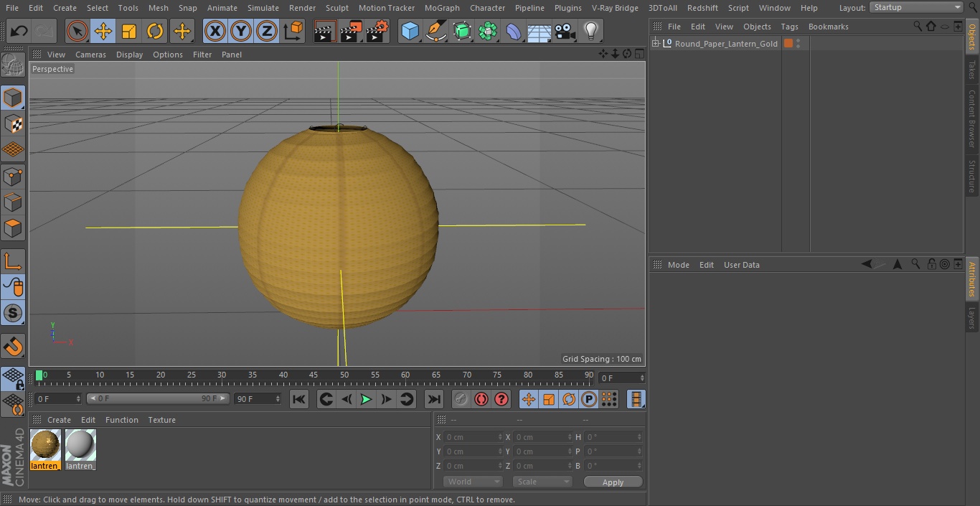Open Attributes User Data menu
Screen dimensions: 980x506
[x=741, y=265]
